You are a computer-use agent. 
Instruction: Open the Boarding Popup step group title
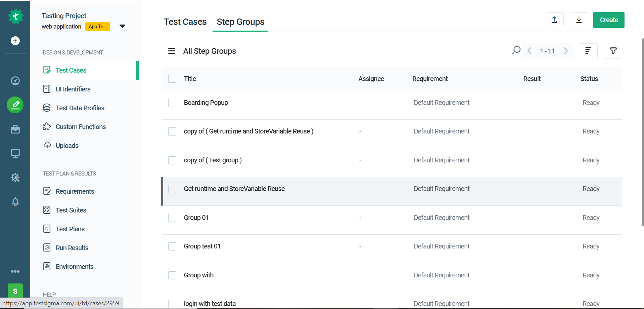(x=206, y=103)
